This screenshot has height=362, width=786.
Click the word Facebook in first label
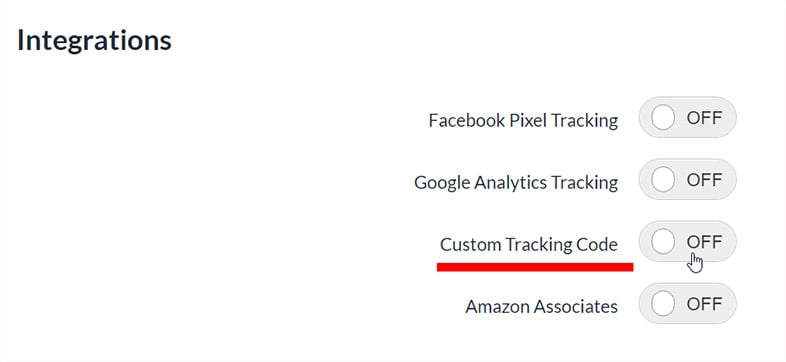(467, 120)
